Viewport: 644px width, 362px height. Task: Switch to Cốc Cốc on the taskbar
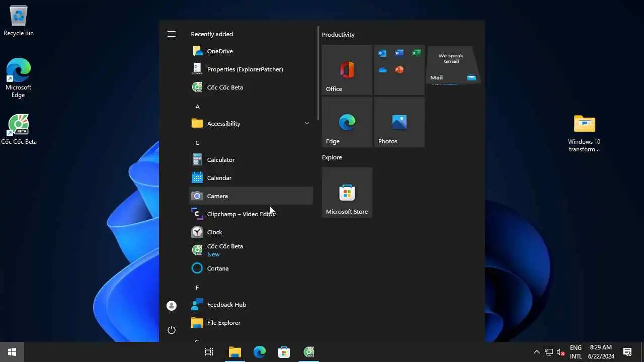[x=309, y=352]
